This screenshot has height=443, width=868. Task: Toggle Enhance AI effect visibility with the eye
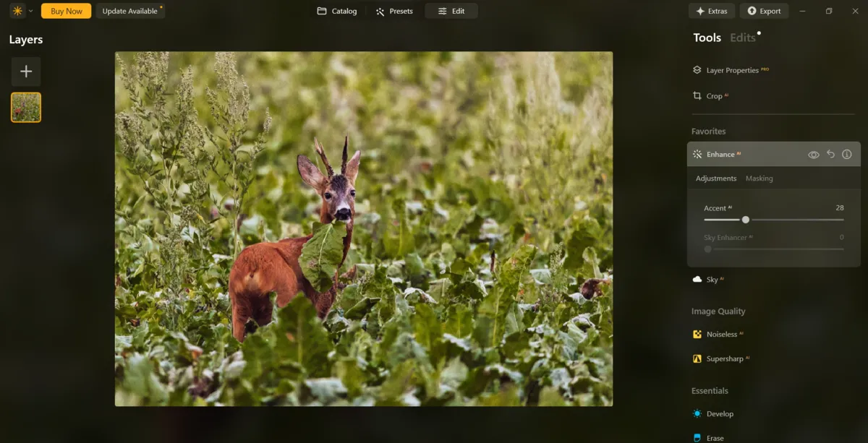tap(813, 154)
